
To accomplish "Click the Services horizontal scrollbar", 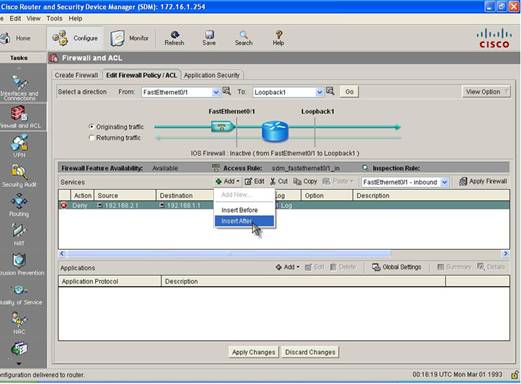I will point(229,254).
